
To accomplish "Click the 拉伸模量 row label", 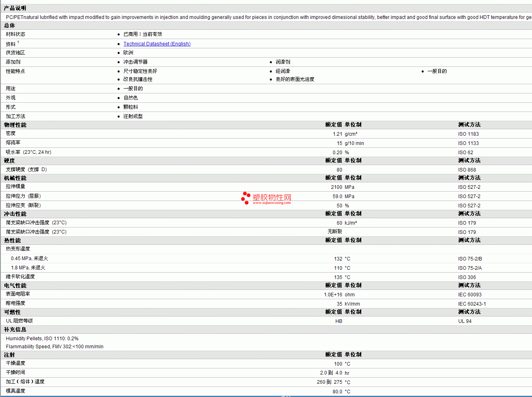I will click(16, 186).
